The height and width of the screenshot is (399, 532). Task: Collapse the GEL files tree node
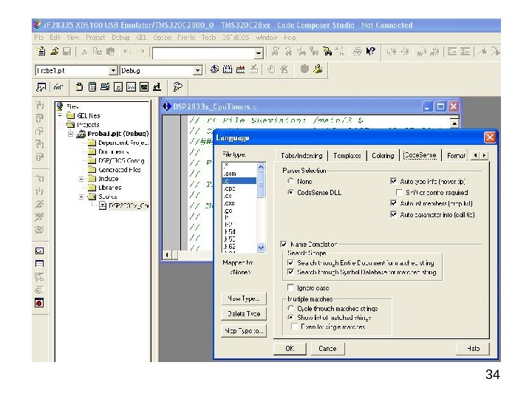tap(61, 115)
